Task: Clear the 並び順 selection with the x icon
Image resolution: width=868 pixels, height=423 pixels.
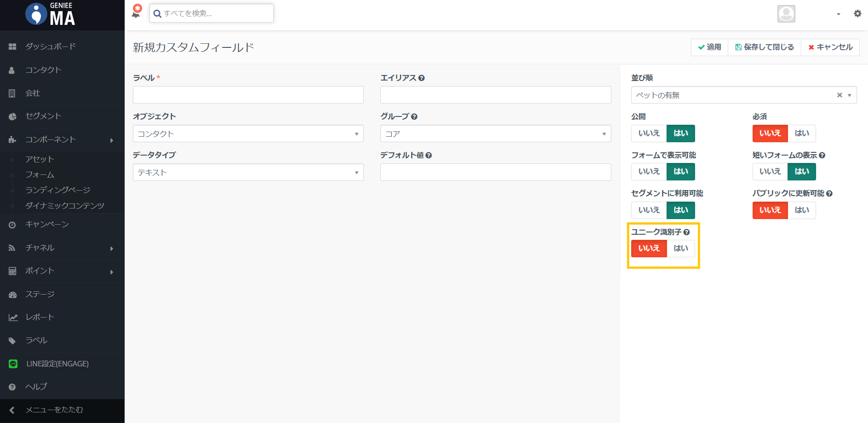Action: click(839, 95)
